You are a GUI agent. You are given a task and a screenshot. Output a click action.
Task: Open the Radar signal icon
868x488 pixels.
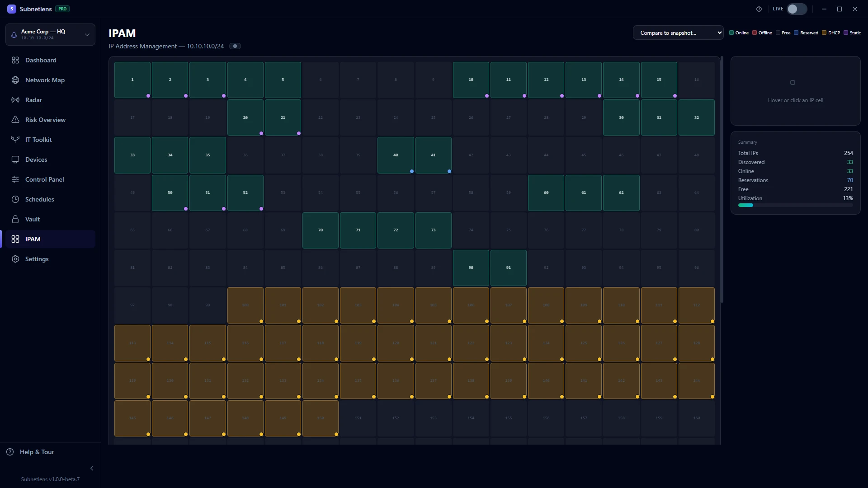pos(15,100)
